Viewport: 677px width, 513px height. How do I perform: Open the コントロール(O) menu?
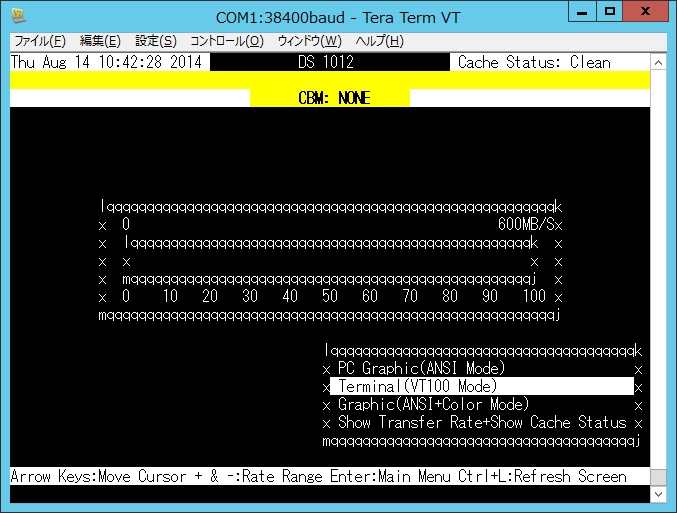(227, 41)
